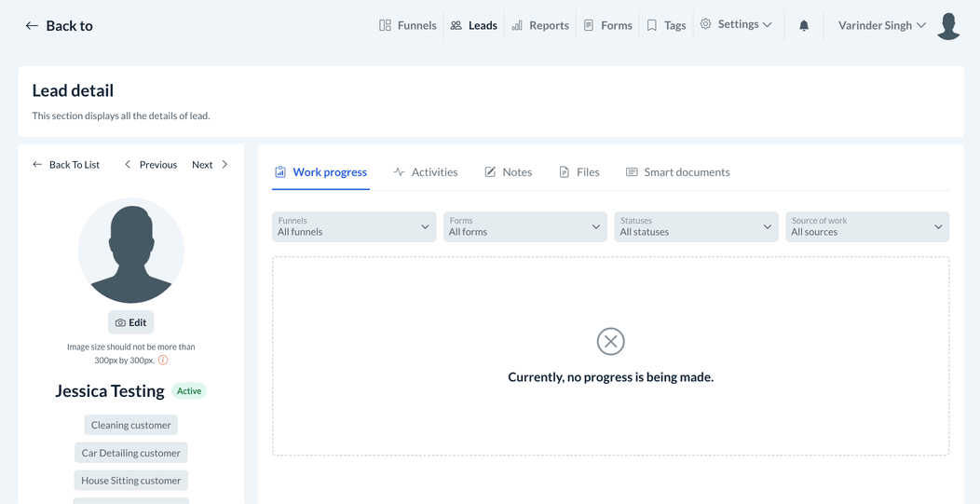Viewport: 980px width, 504px height.
Task: Switch to the Smart documents tab
Action: [678, 172]
